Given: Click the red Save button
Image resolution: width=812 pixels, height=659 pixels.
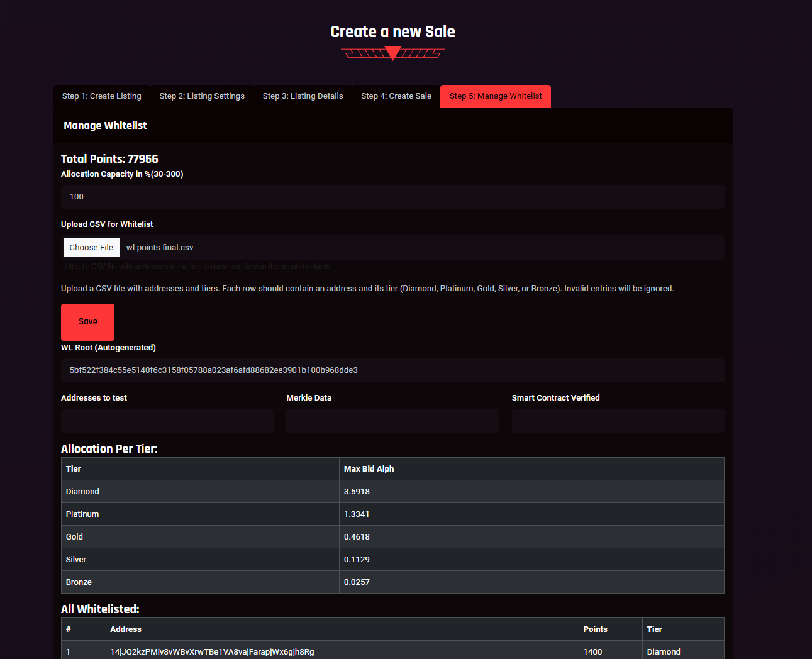Looking at the screenshot, I should point(87,322).
